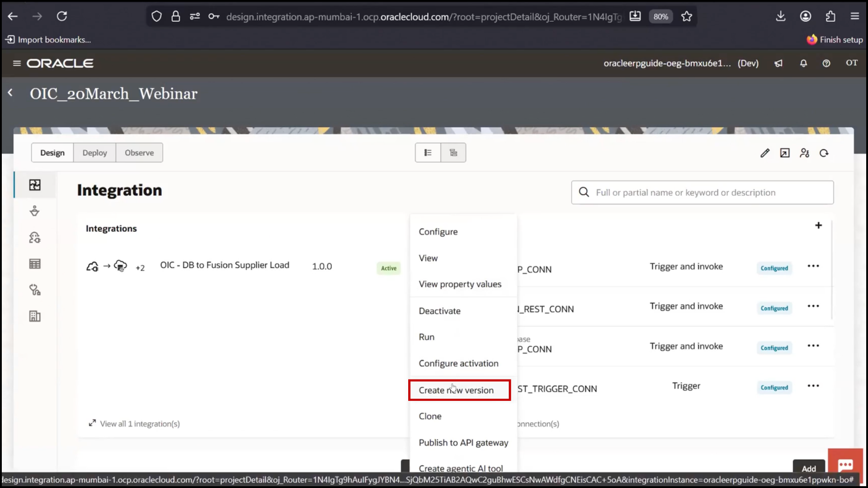Viewport: 868px width, 488px height.
Task: Click the site lock icon
Action: [176, 17]
